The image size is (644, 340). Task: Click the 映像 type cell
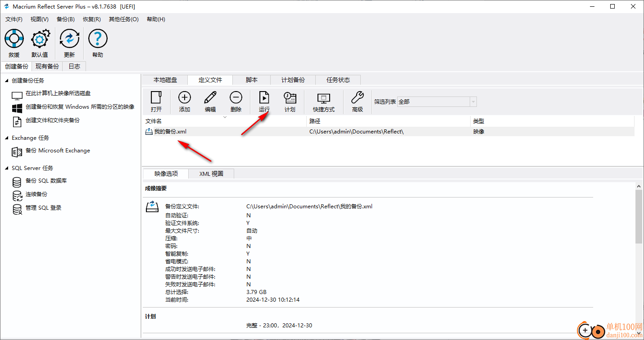[479, 132]
